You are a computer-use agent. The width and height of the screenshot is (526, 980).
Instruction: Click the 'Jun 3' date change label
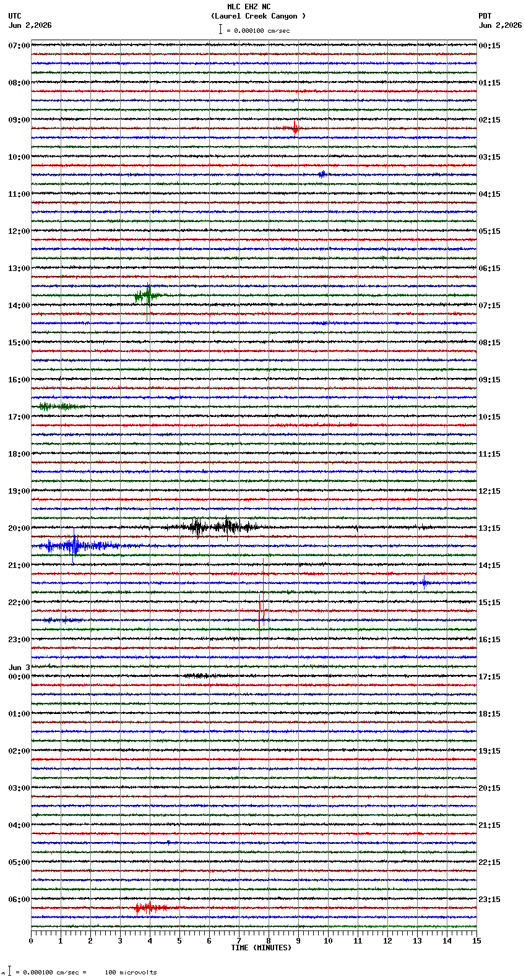pyautogui.click(x=19, y=668)
